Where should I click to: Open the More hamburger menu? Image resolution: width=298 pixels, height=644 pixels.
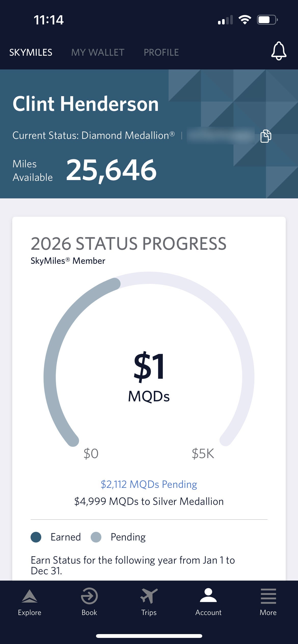268,596
